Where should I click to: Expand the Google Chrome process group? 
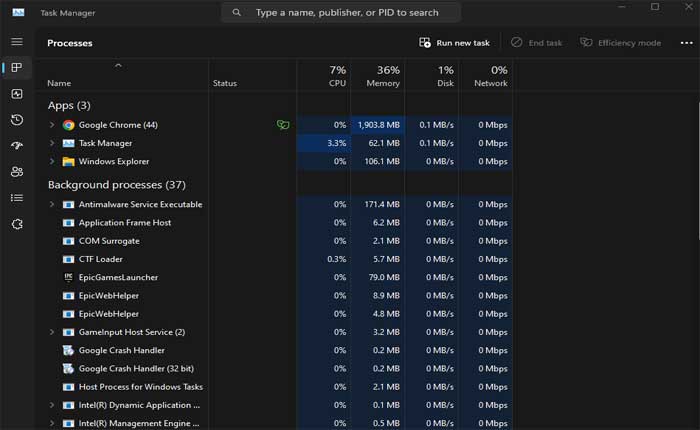coord(52,125)
